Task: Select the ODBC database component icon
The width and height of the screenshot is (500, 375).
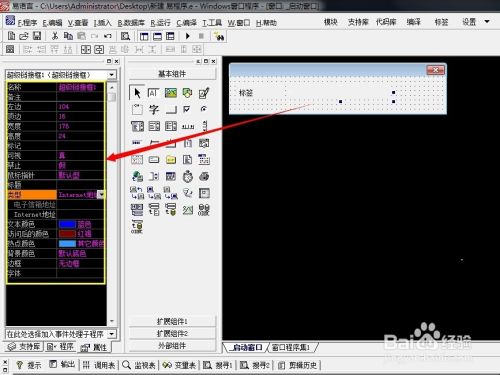Action: [204, 210]
